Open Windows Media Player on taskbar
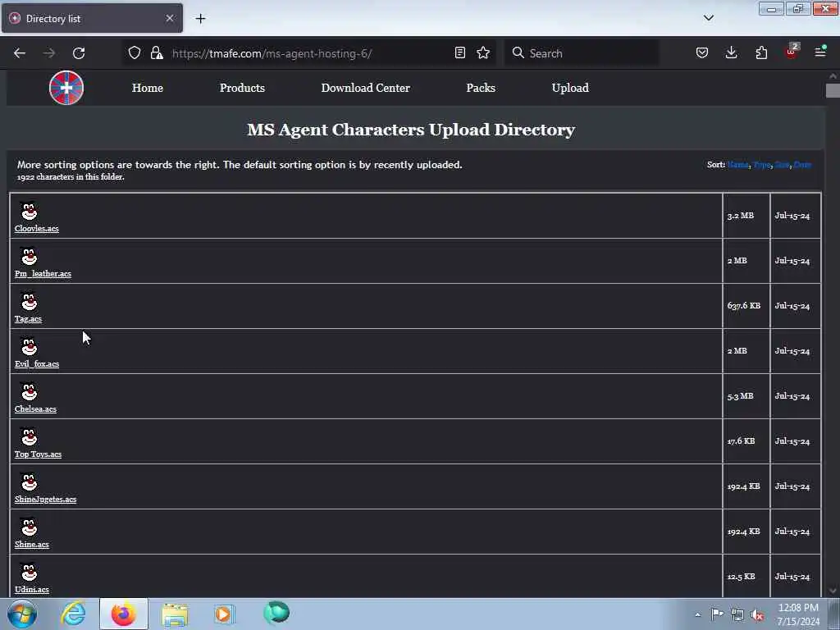This screenshot has height=630, width=840. pos(224,614)
